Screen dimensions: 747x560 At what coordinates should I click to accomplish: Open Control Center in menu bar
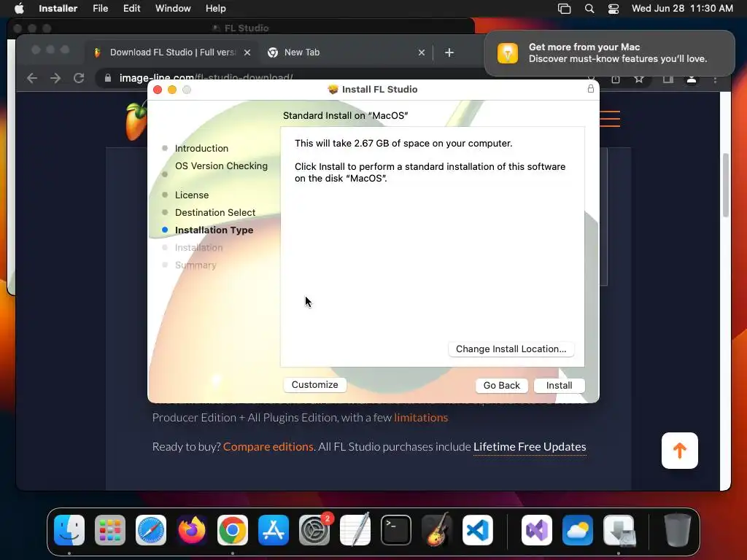[x=613, y=9]
